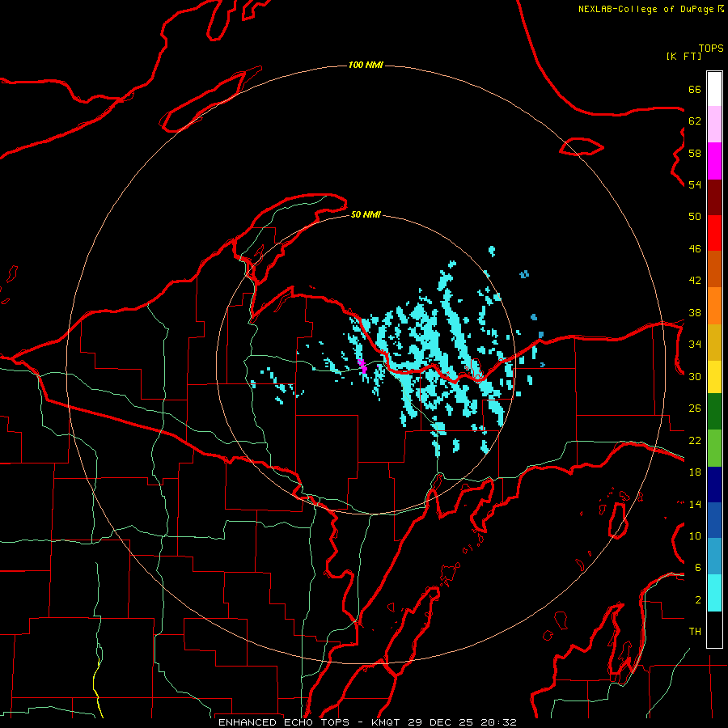Select the medium blue legend swatch
The image size is (728, 728).
pyautogui.click(x=714, y=520)
